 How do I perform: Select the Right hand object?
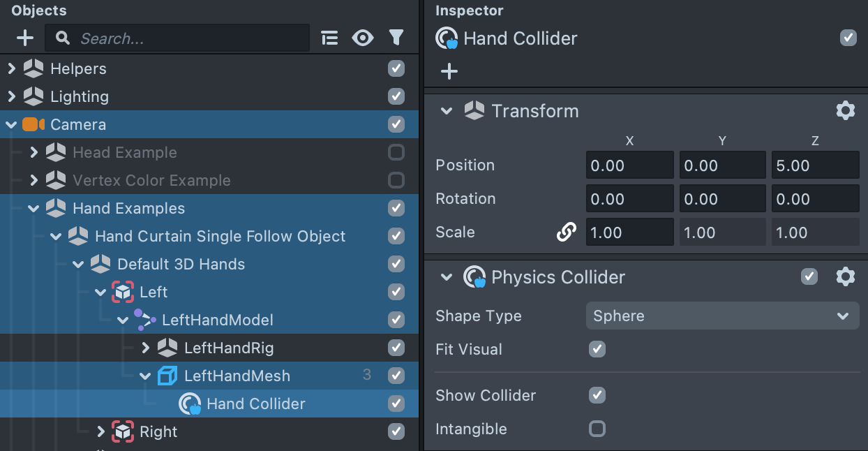click(x=158, y=431)
